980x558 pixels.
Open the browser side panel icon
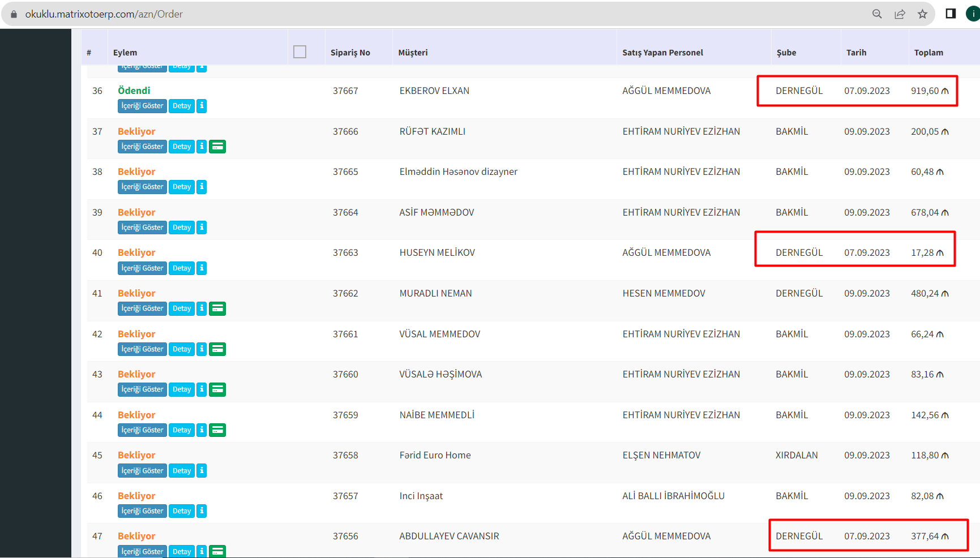[951, 14]
